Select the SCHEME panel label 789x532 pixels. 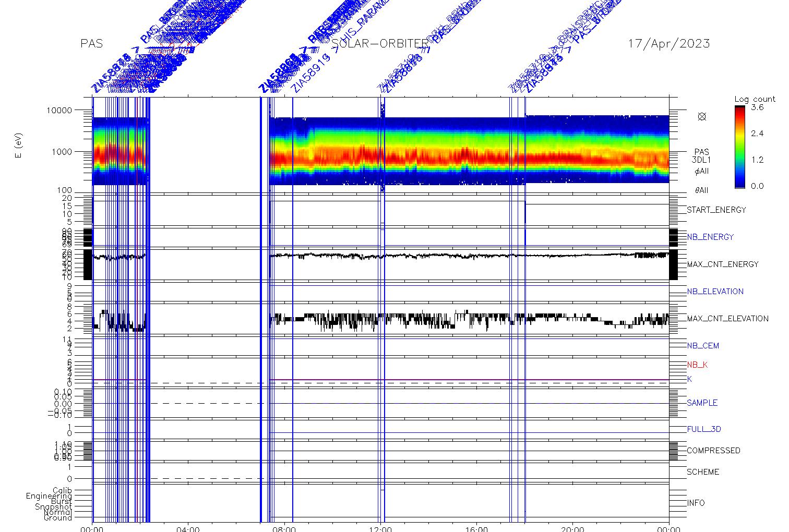(703, 472)
